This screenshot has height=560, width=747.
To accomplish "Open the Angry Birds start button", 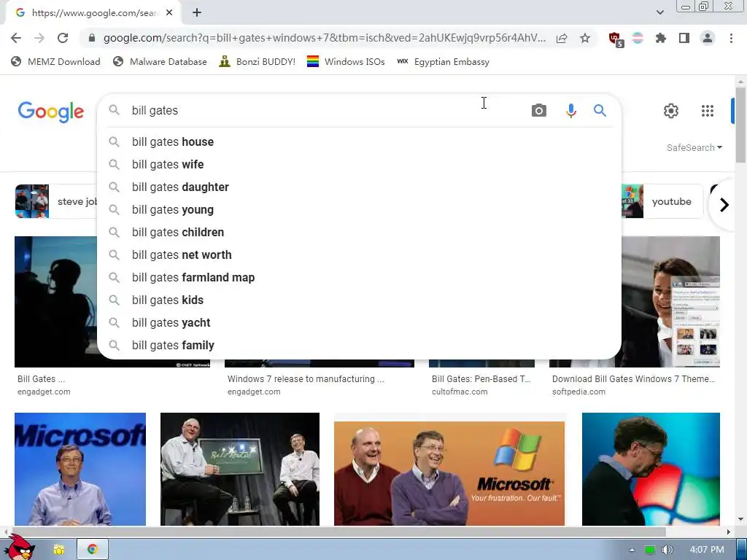I will tap(21, 548).
